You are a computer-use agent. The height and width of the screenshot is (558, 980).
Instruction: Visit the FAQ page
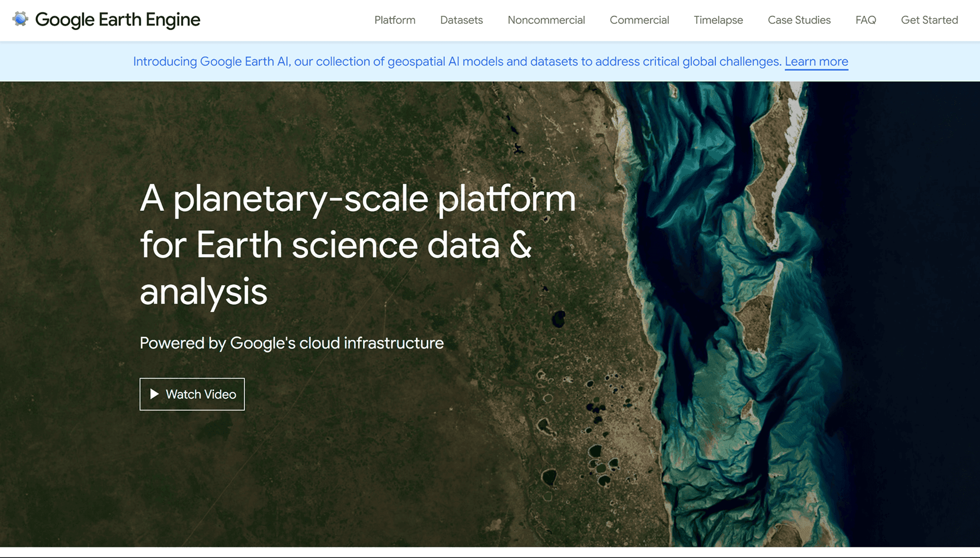pos(866,20)
